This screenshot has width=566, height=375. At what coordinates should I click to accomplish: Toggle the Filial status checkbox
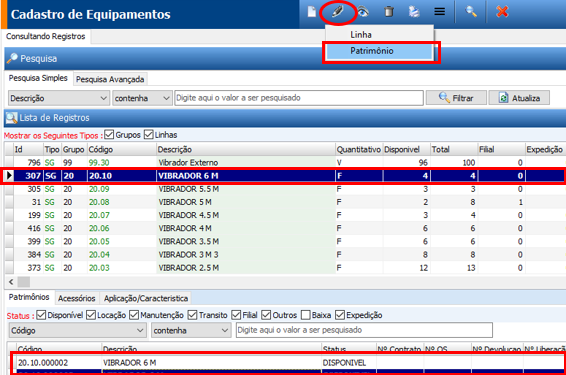tap(236, 315)
